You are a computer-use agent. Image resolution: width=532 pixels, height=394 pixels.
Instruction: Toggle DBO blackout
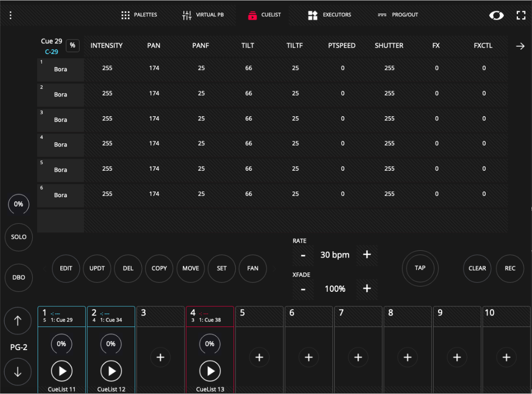click(19, 278)
